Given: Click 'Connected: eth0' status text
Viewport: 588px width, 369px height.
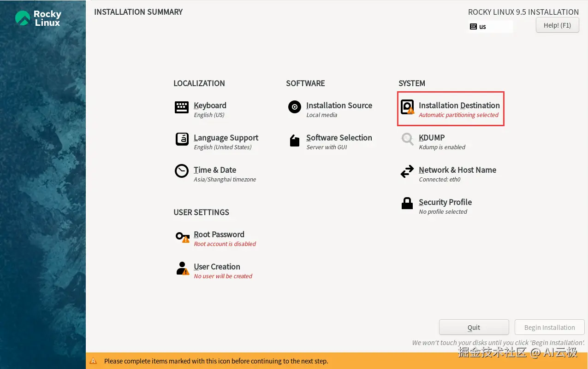Looking at the screenshot, I should coord(440,180).
